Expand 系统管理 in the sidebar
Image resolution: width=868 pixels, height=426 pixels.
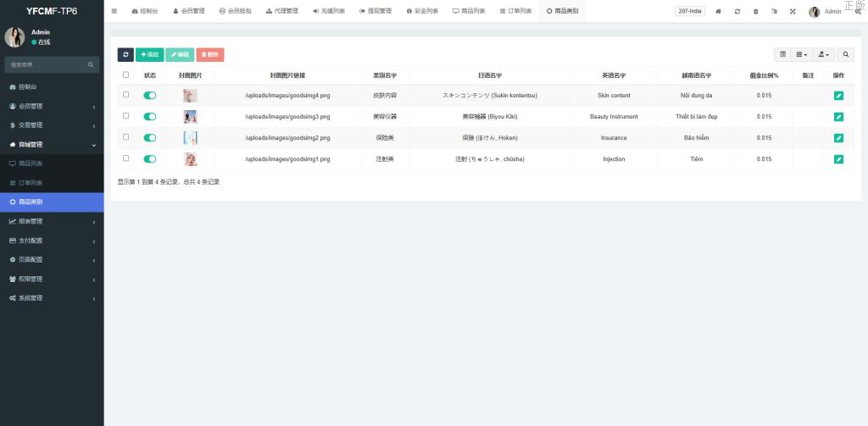[x=52, y=297]
